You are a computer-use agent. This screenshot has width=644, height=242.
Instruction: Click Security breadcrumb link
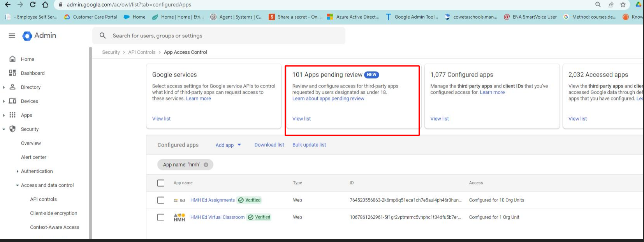111,52
